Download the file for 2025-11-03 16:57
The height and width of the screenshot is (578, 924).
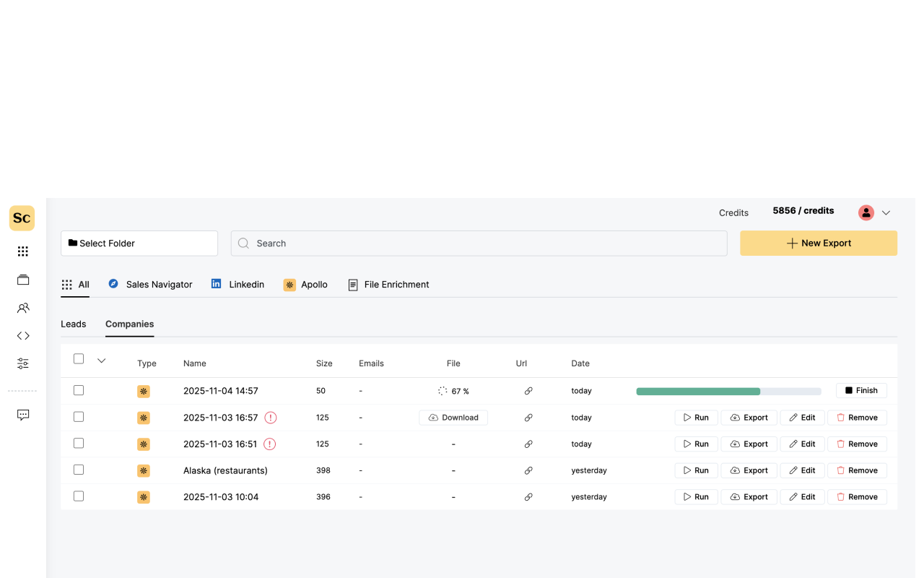(x=453, y=417)
